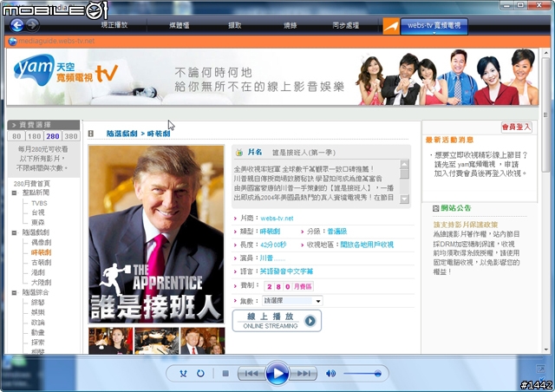Click The Apprentice poster image
555x392 pixels.
point(156,234)
